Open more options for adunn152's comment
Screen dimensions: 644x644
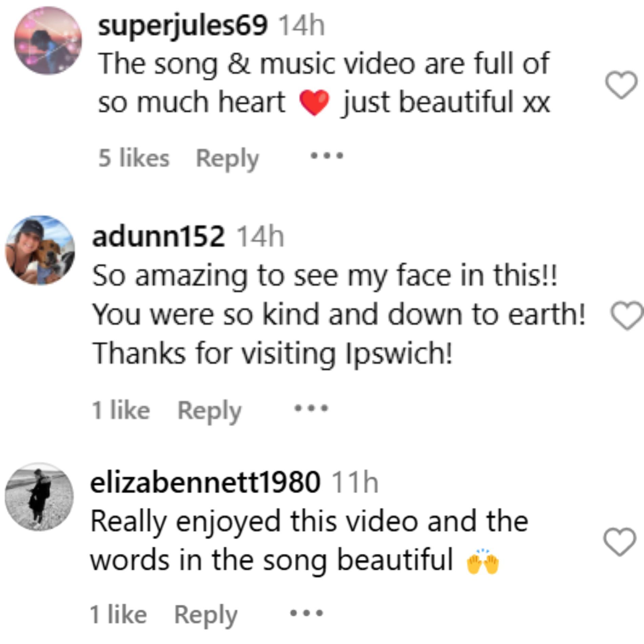pos(311,408)
